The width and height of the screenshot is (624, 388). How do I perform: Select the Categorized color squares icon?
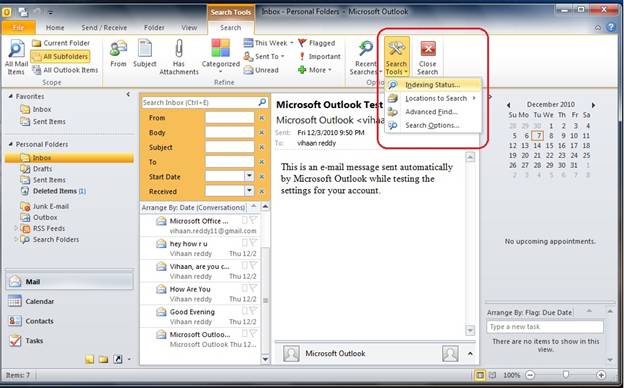point(220,49)
